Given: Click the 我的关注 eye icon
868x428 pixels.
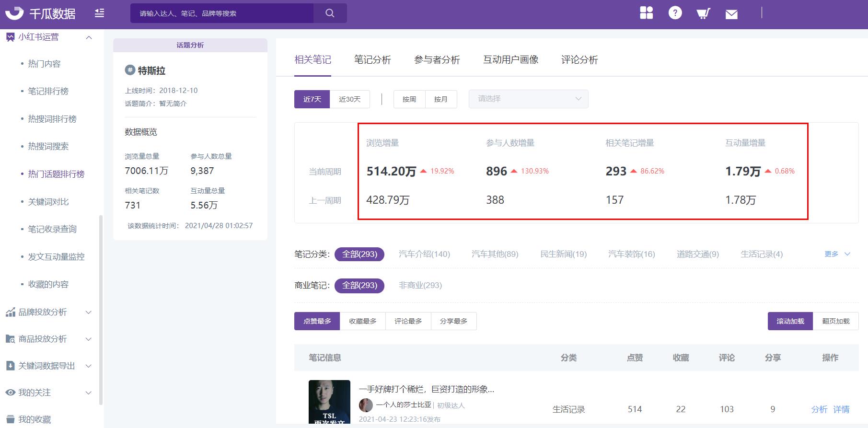Looking at the screenshot, I should [10, 393].
